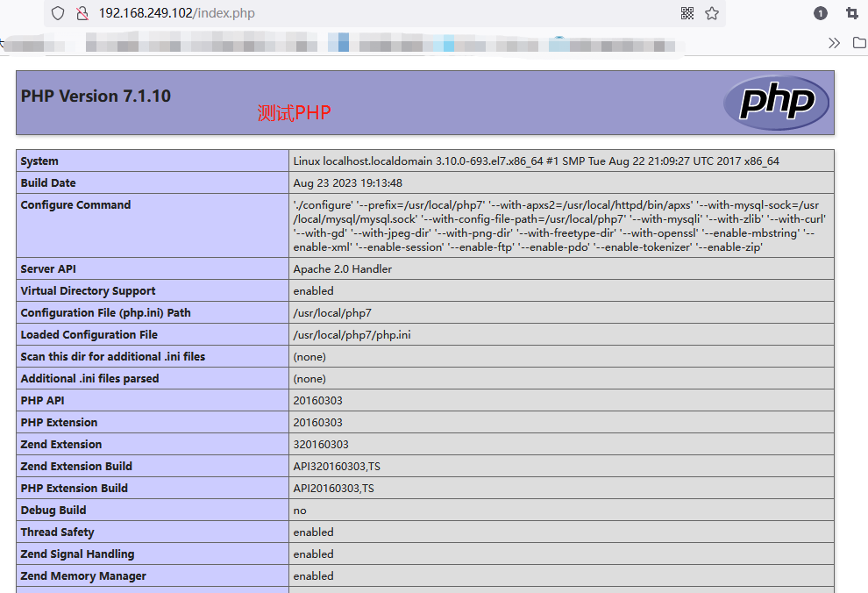Click the URL address bar field
Image resolution: width=868 pixels, height=593 pixels.
pyautogui.click(x=385, y=13)
